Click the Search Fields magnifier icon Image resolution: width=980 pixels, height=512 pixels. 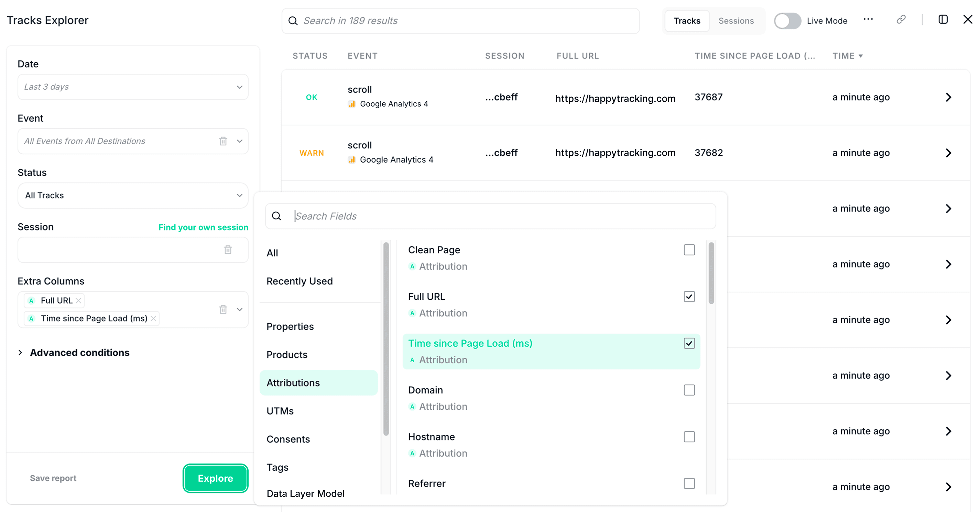tap(276, 216)
